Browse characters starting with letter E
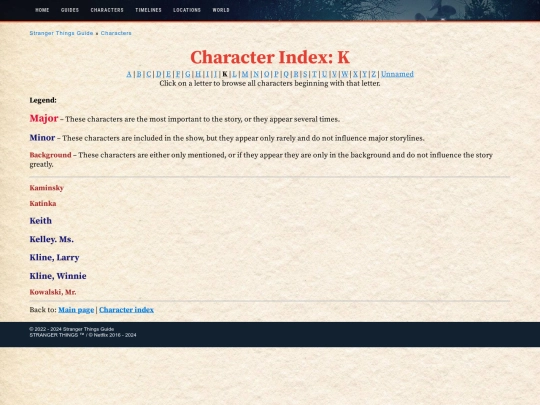Screen dimensions: 540x405 [168, 74]
